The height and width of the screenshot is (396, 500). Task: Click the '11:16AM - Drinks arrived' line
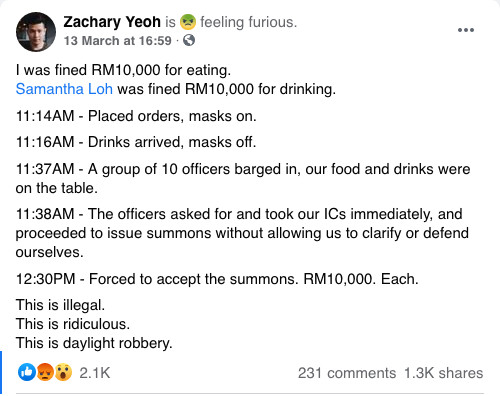[x=136, y=142]
